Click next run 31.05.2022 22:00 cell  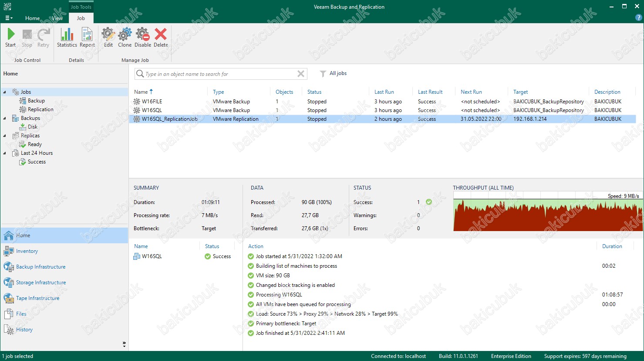pos(481,119)
